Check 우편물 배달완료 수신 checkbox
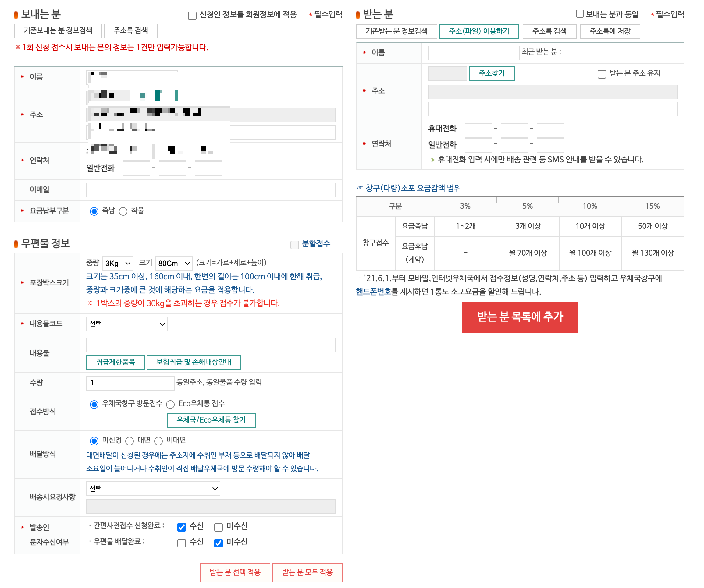This screenshot has height=588, width=704. [x=181, y=543]
